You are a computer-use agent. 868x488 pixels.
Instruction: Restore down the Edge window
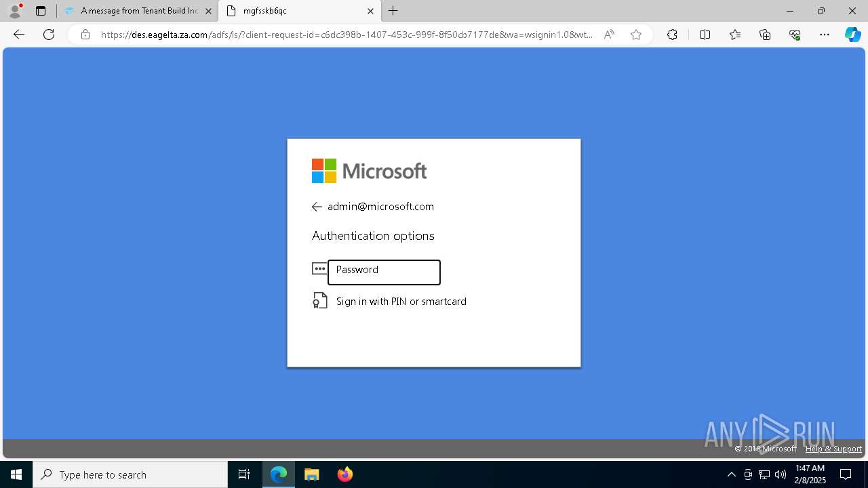pyautogui.click(x=821, y=11)
